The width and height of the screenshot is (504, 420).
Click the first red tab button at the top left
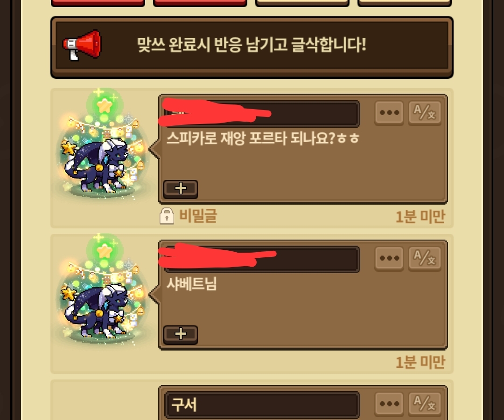[x=98, y=3]
